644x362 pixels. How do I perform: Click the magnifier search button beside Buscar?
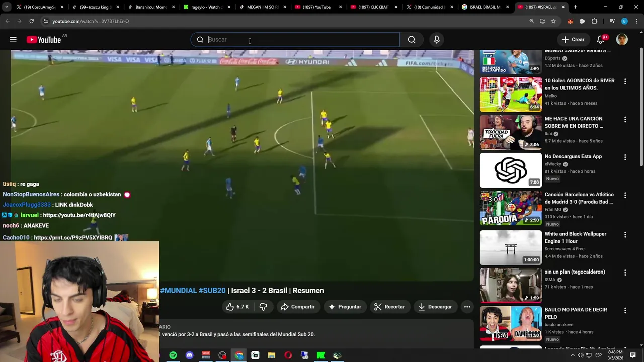tap(412, 40)
